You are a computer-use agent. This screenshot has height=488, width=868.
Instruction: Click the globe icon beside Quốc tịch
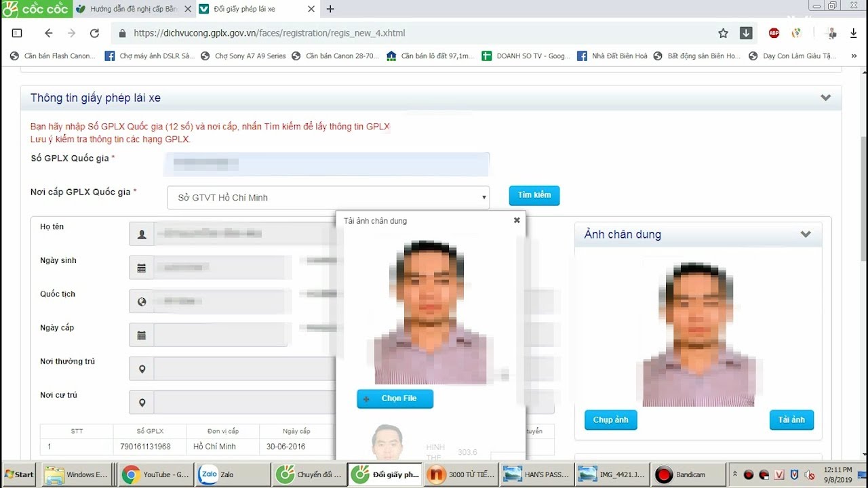pos(142,302)
